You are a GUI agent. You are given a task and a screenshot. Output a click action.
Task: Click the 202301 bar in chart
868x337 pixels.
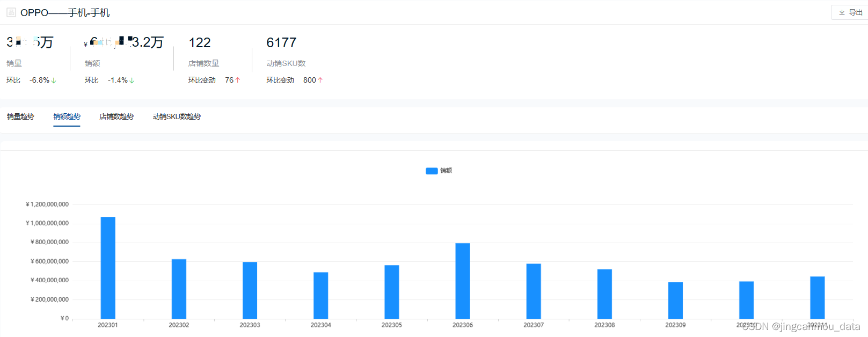(108, 268)
